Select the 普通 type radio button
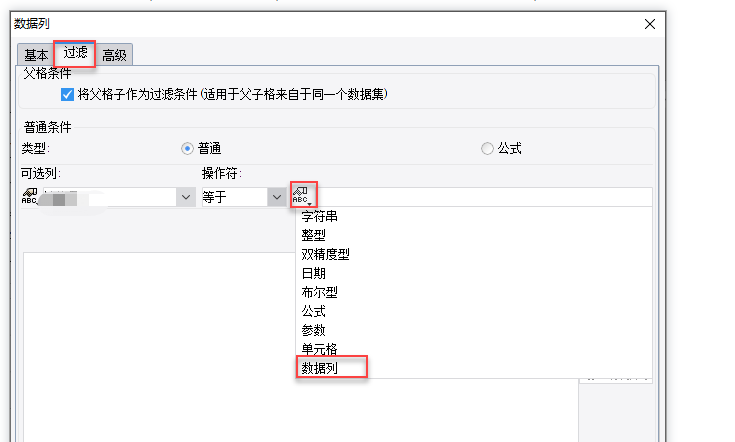Screen dimensions: 735x442 pos(187,148)
